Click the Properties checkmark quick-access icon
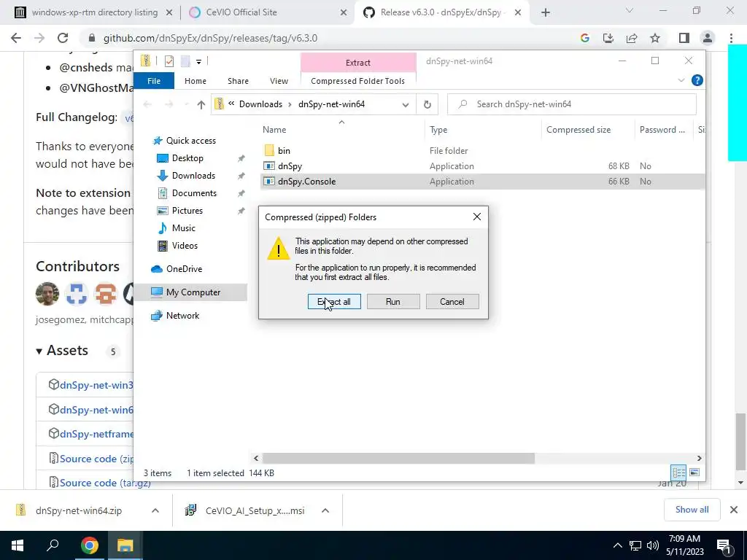This screenshot has width=747, height=560. [169, 61]
